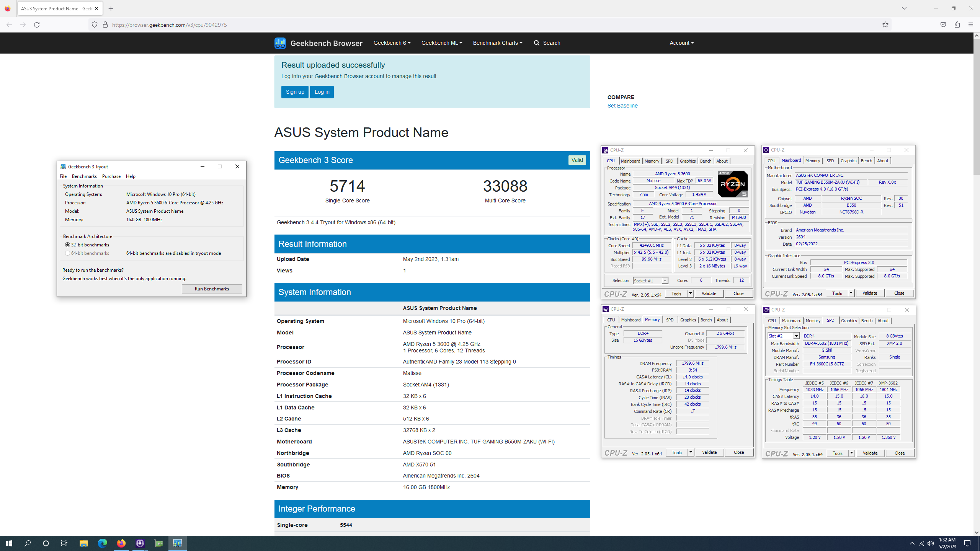Switch to Graphics tab in CPU-Z Memory window
This screenshot has width=980, height=551.
(688, 320)
